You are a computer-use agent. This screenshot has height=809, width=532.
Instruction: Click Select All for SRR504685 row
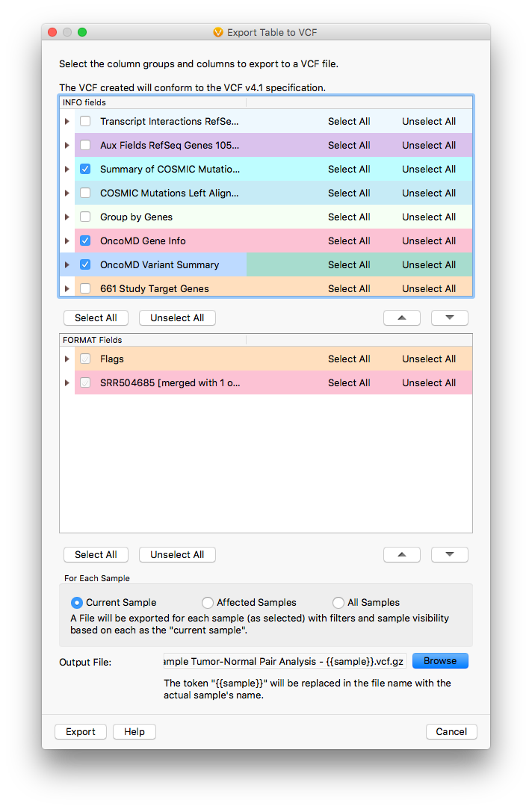pyautogui.click(x=349, y=382)
